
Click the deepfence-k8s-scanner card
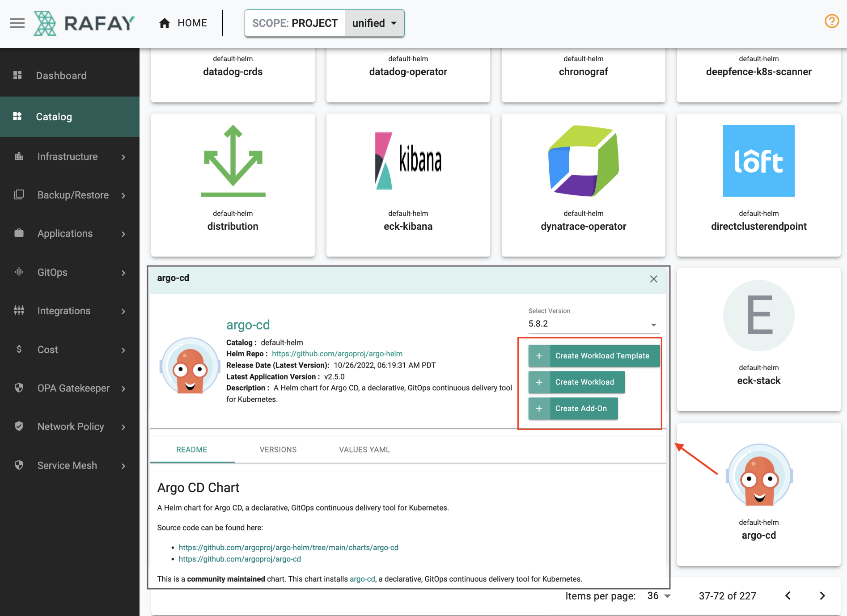[759, 75]
